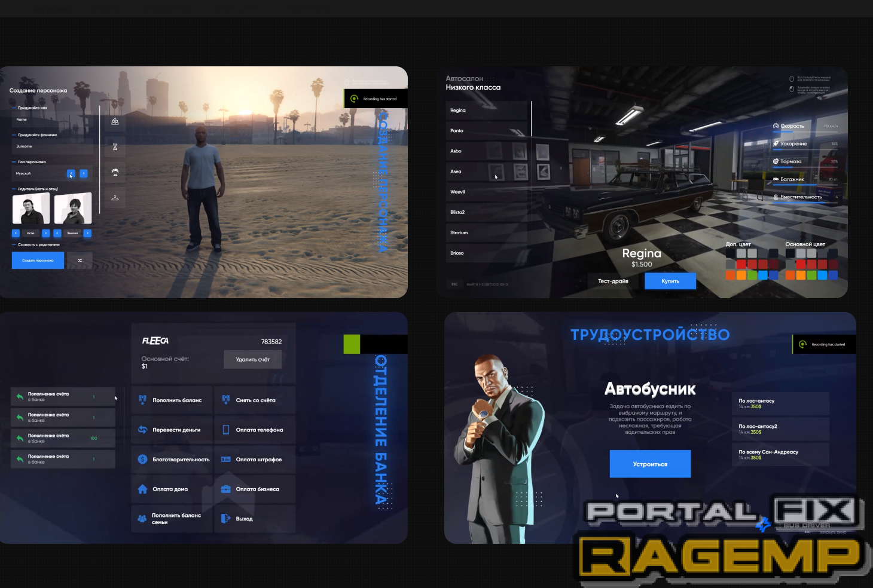Switch gender with the left arrow next to Мужской
This screenshot has width=873, height=588.
(71, 173)
